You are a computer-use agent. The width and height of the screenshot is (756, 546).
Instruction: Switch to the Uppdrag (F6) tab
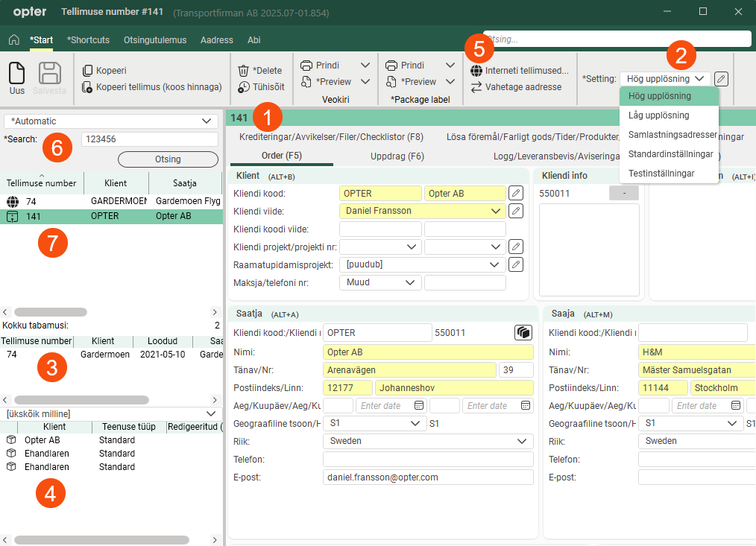[x=397, y=156]
